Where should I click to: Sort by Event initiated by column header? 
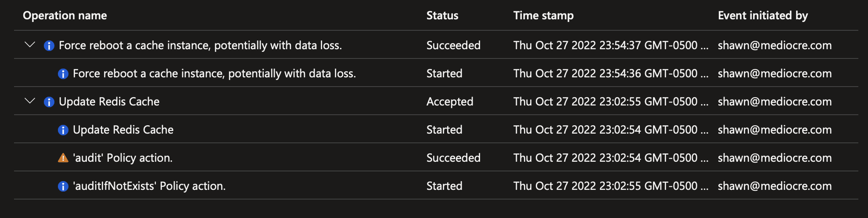pos(763,15)
